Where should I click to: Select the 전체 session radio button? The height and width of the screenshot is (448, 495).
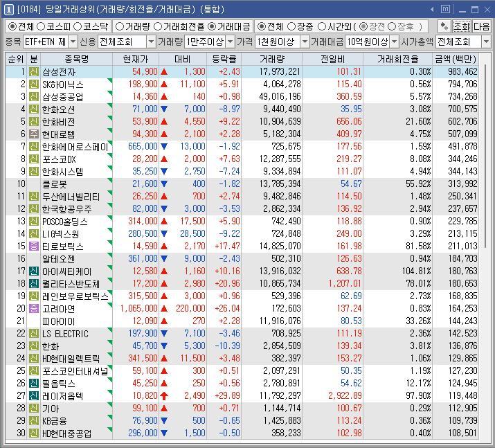pyautogui.click(x=261, y=26)
